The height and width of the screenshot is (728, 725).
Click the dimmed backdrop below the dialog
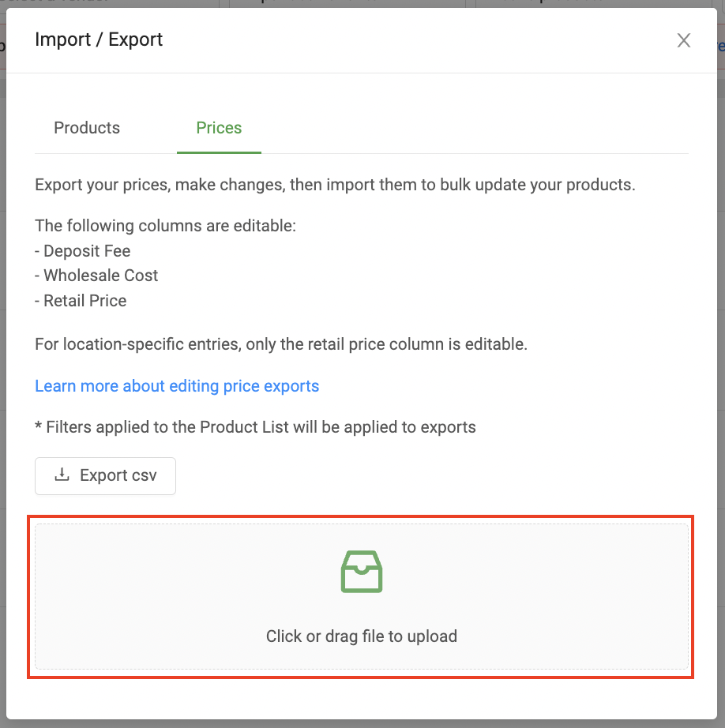click(362, 723)
